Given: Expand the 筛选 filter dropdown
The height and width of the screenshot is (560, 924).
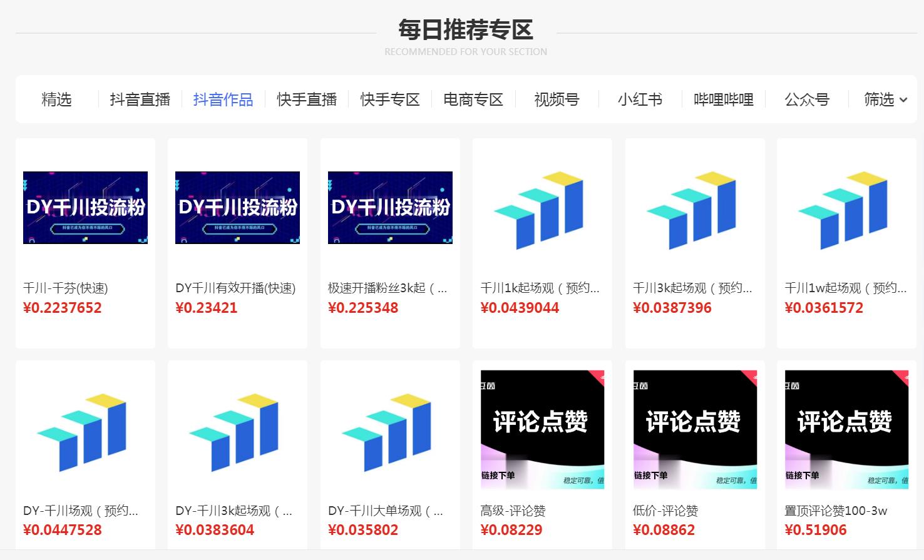Looking at the screenshot, I should [884, 99].
